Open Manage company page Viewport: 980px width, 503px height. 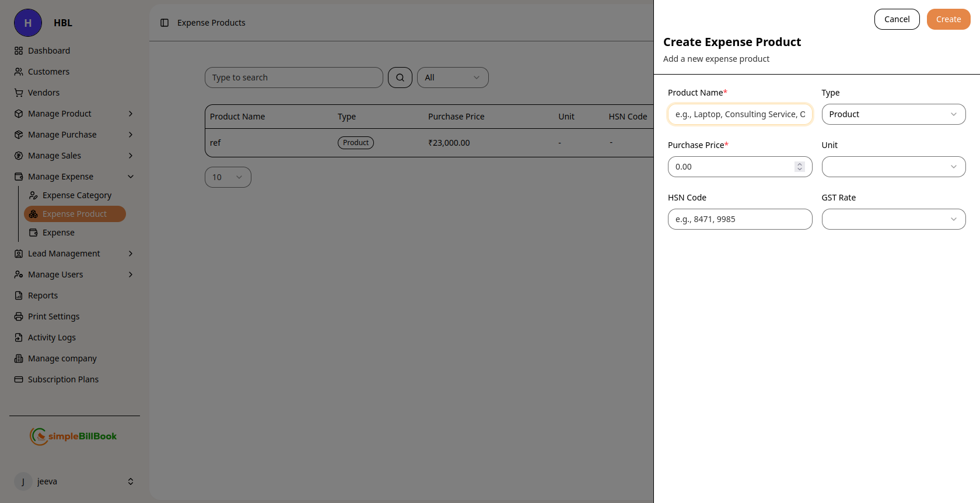[75, 358]
